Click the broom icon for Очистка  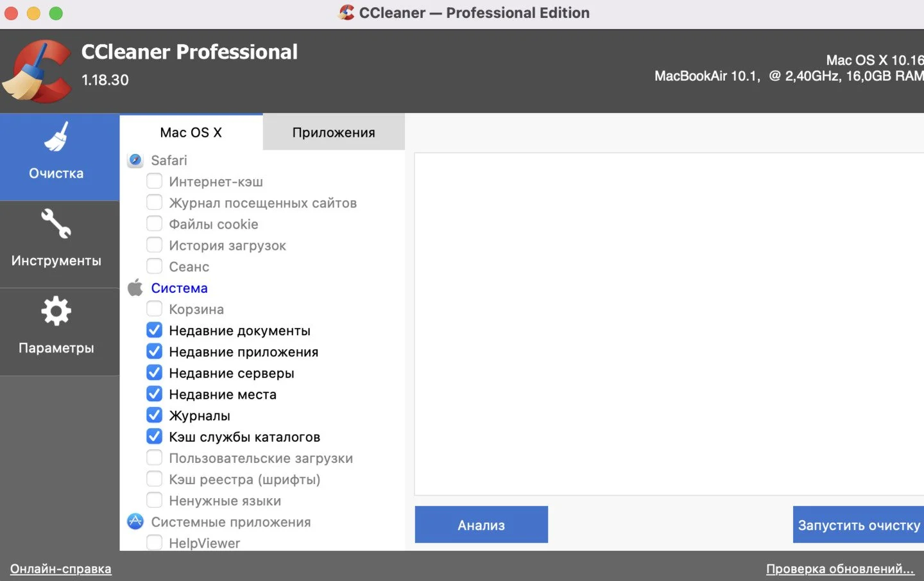[56, 137]
